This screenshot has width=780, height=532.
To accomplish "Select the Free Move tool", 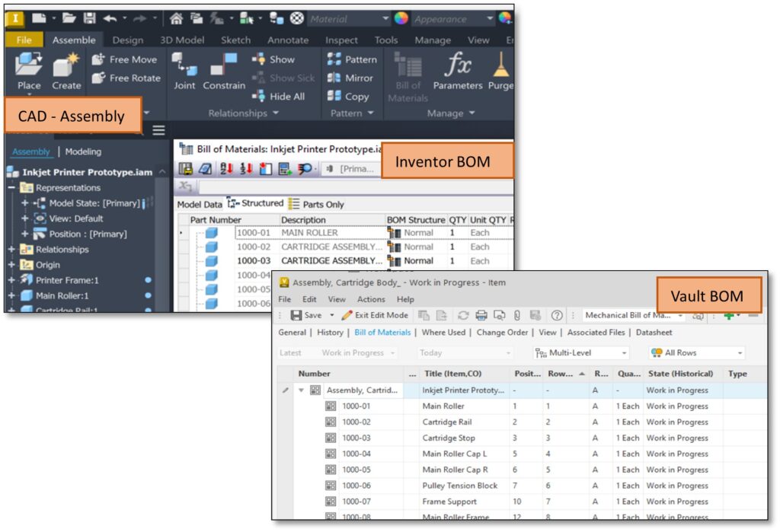I will click(125, 59).
